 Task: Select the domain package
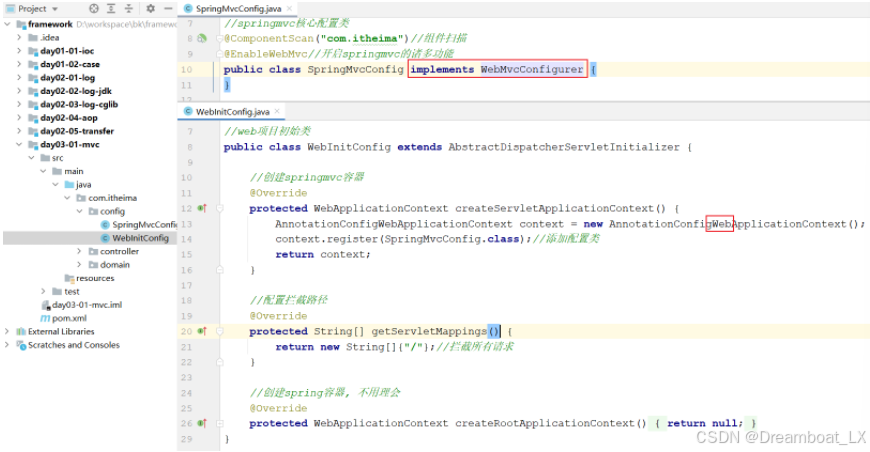click(115, 265)
